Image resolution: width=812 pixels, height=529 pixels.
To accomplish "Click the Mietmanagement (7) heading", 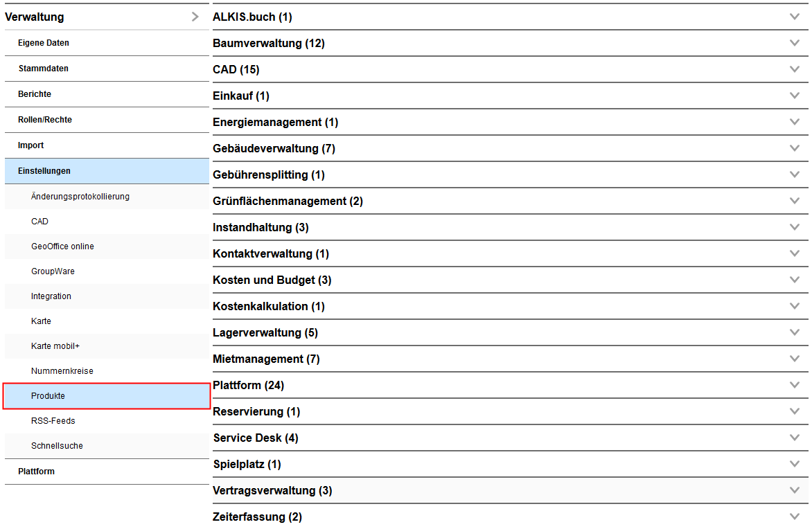I will coord(266,359).
